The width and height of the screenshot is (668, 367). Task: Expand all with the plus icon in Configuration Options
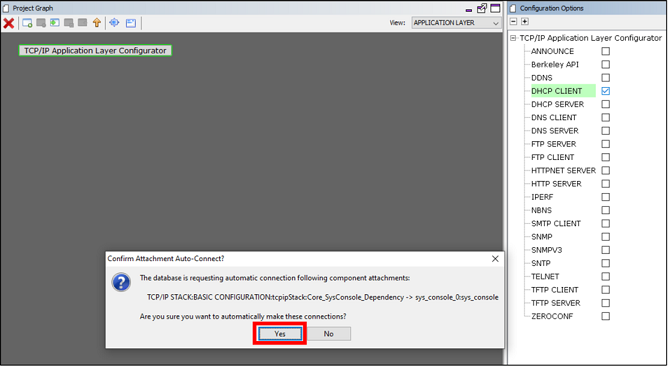[525, 22]
